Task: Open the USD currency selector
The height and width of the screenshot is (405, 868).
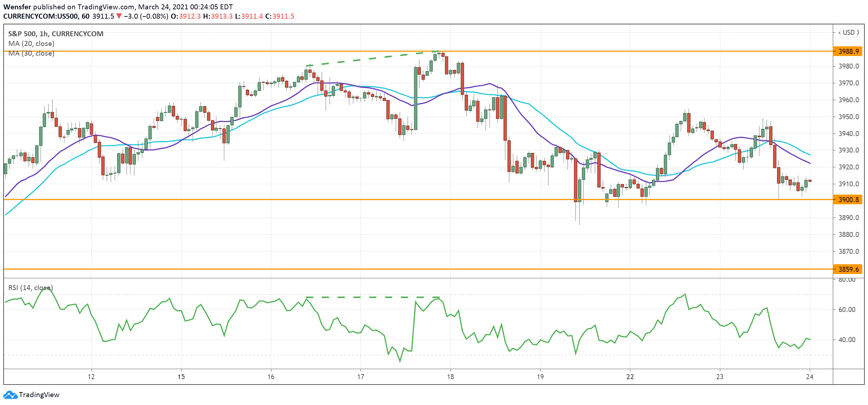Action: coord(849,32)
